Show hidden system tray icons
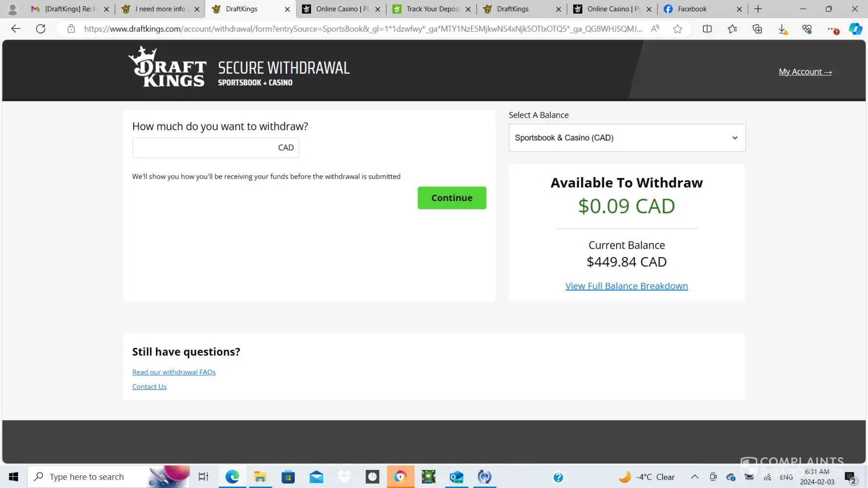 694,477
